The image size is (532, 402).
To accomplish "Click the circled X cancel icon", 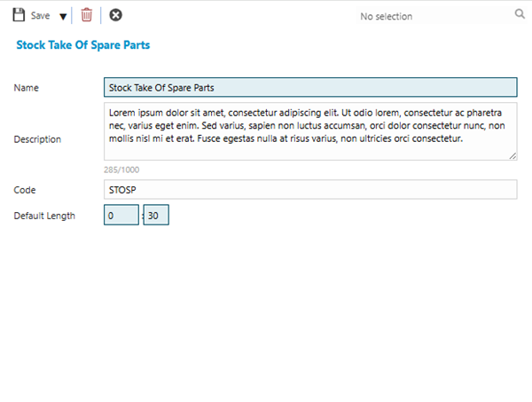I will (x=116, y=15).
